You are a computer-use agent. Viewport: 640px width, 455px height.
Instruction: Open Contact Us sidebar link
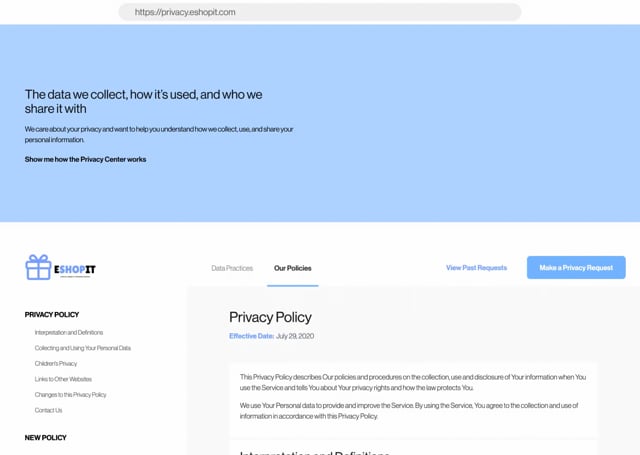tap(49, 410)
